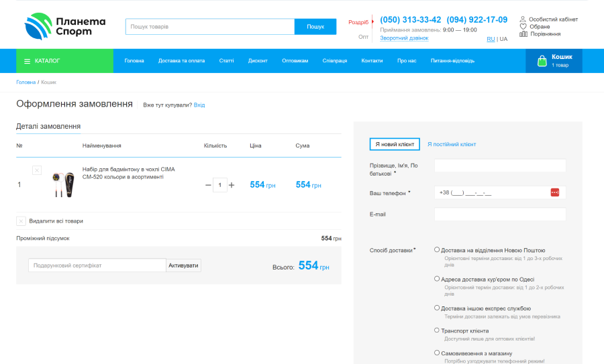
Task: Switch language to UA
Action: [503, 39]
